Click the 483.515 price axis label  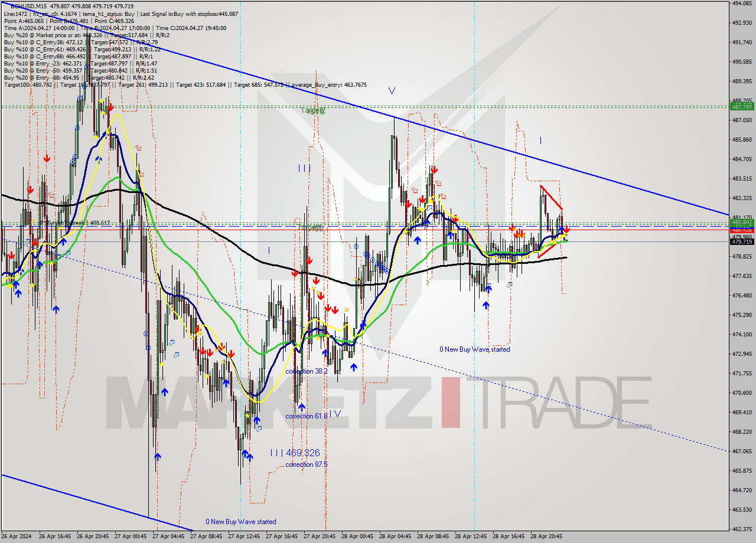742,178
